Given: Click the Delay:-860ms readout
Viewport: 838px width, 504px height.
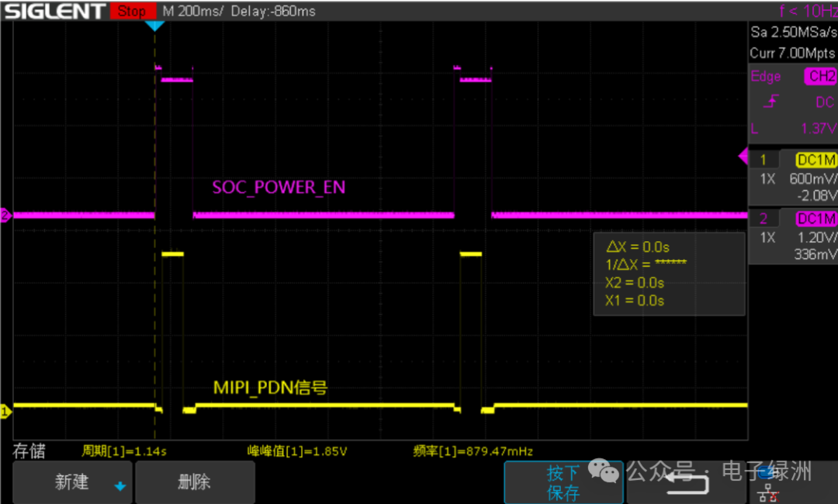Looking at the screenshot, I should tap(273, 11).
